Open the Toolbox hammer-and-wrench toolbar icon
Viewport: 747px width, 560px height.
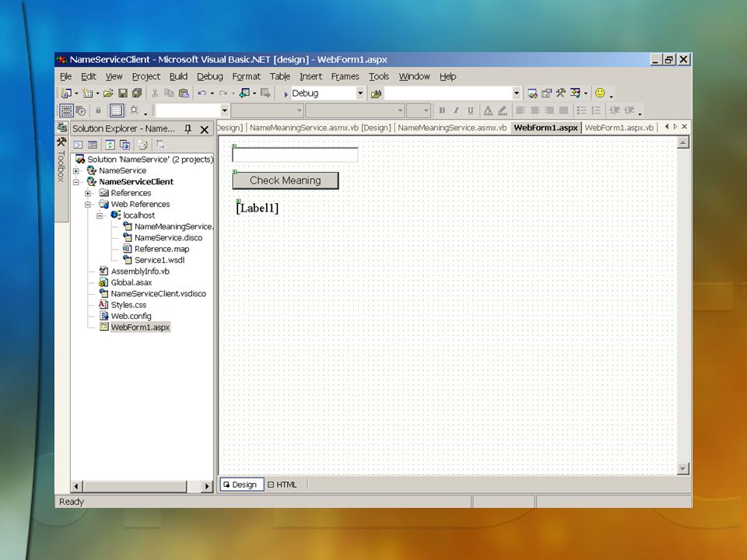click(x=561, y=93)
